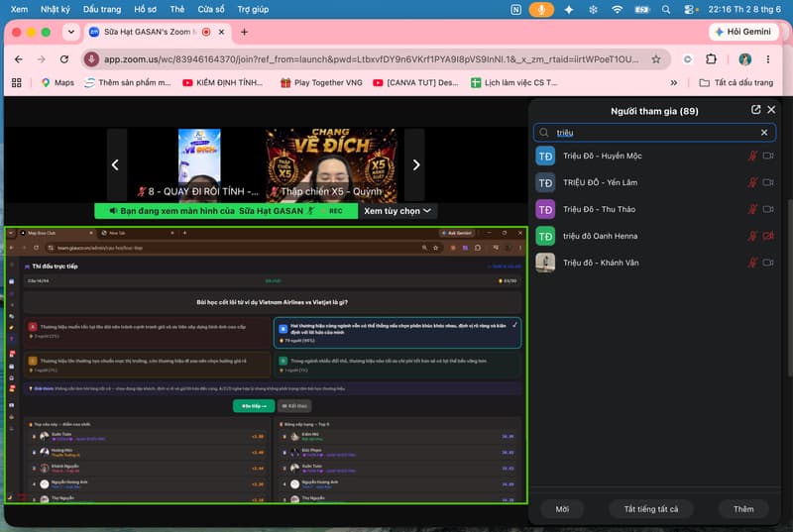Viewport: 793px width, 532px height.
Task: Close the Sữa Hạt GASAN's Zoom tab
Action: pos(221,32)
